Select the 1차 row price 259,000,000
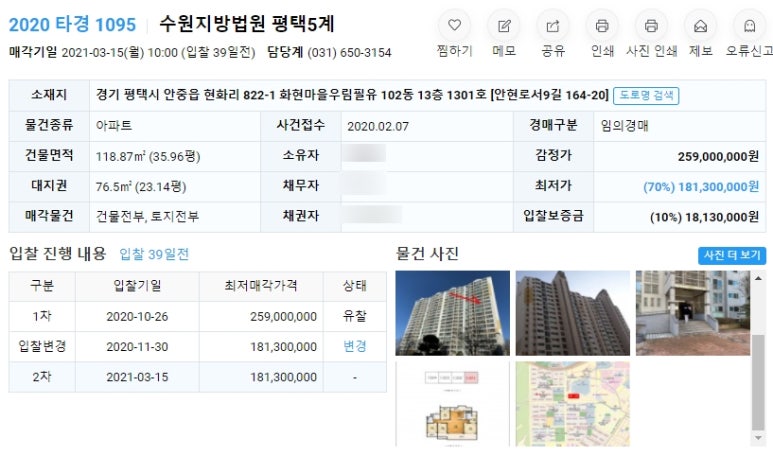The width and height of the screenshot is (773, 456). coord(283,316)
